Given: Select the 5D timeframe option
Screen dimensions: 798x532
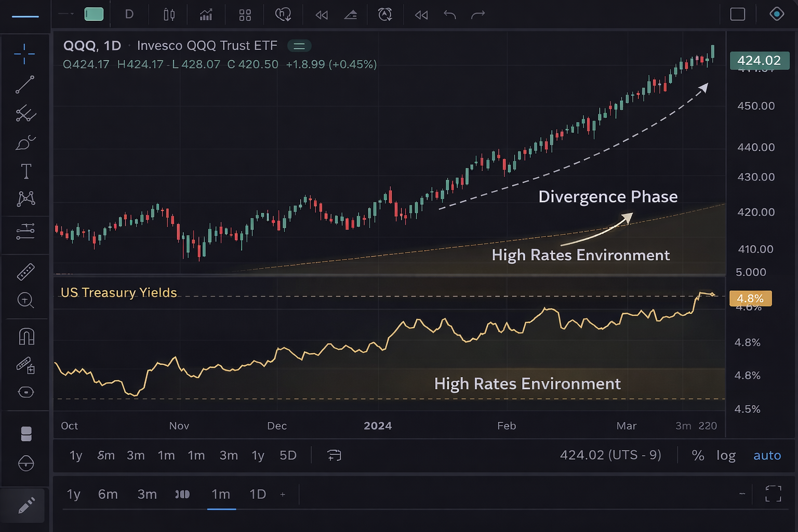Looking at the screenshot, I should [288, 455].
